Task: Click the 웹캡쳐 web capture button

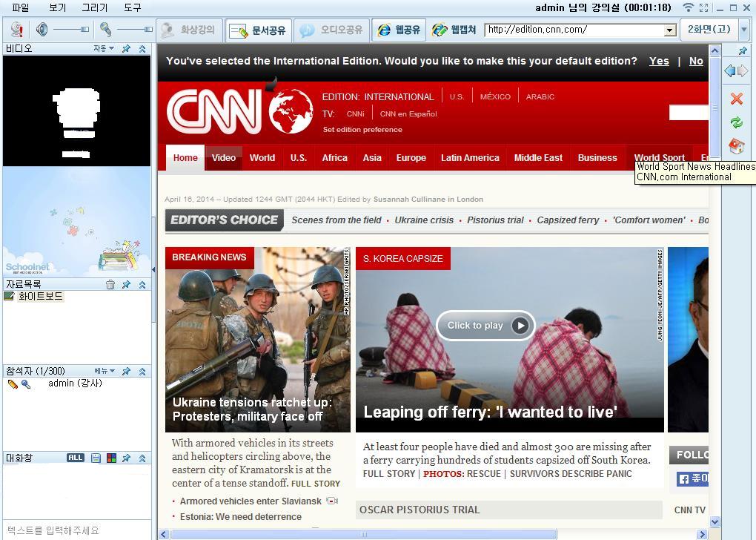Action: 454,30
